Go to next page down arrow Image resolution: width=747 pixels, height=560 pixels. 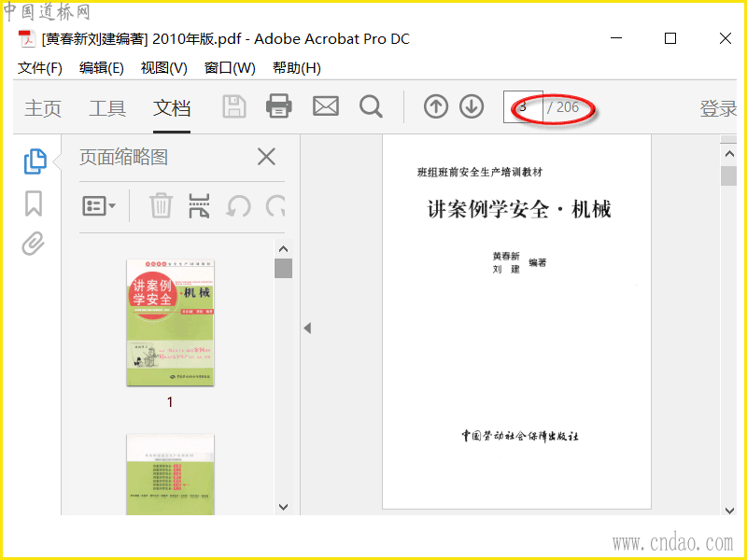click(x=472, y=106)
